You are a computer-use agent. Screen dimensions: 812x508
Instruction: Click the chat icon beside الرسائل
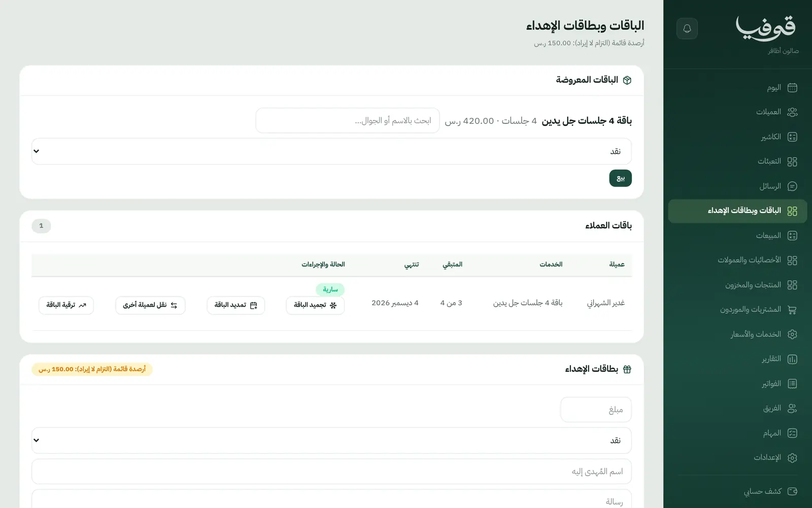792,186
